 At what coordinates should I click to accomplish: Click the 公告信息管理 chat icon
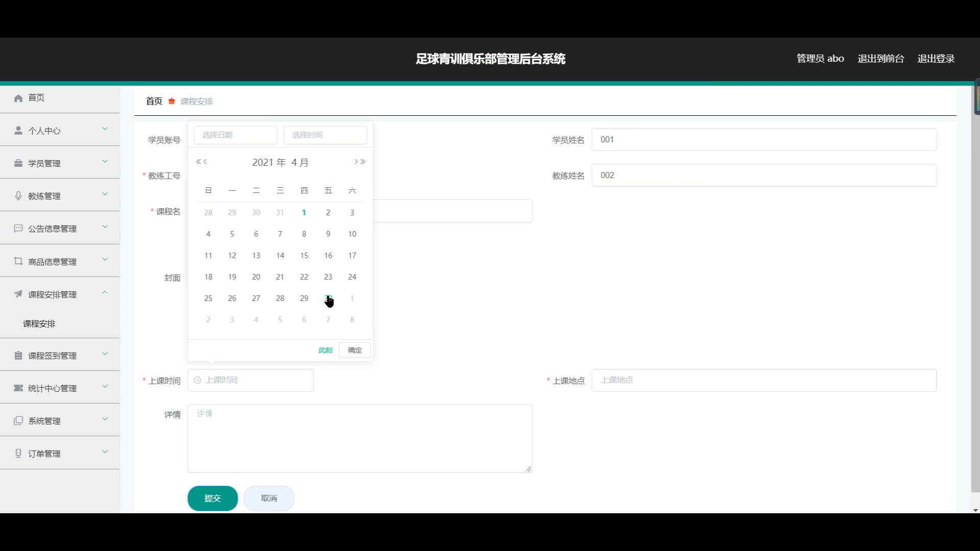[x=18, y=229]
